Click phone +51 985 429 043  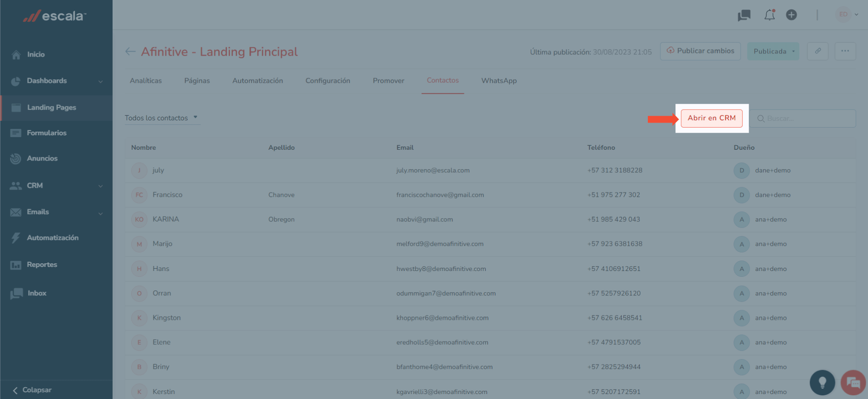click(613, 219)
